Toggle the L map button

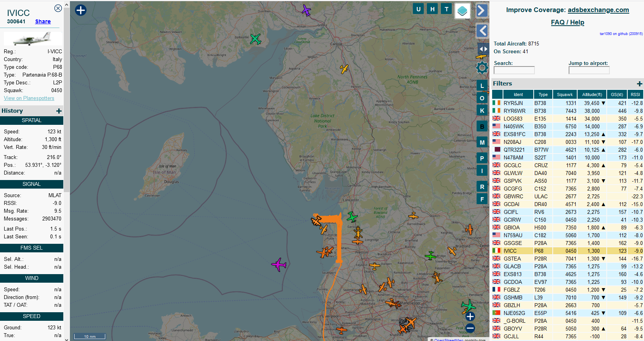coord(482,86)
